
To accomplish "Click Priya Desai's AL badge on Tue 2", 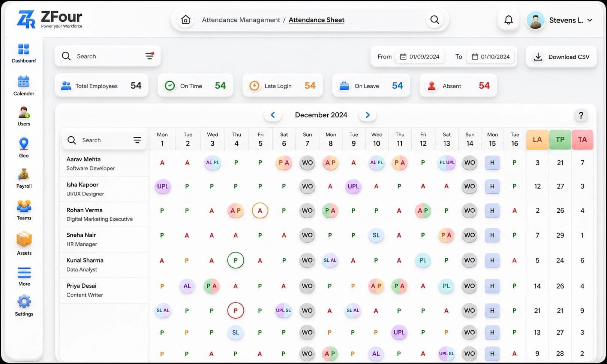I will pyautogui.click(x=187, y=286).
